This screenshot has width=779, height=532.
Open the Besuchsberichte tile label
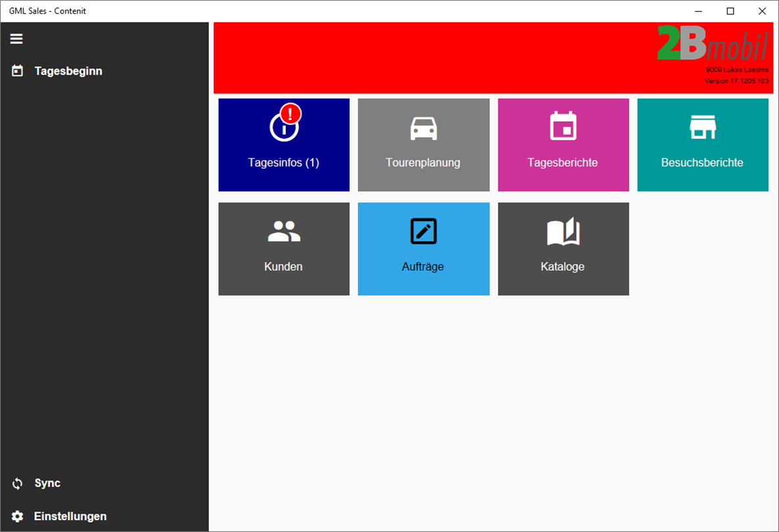703,163
